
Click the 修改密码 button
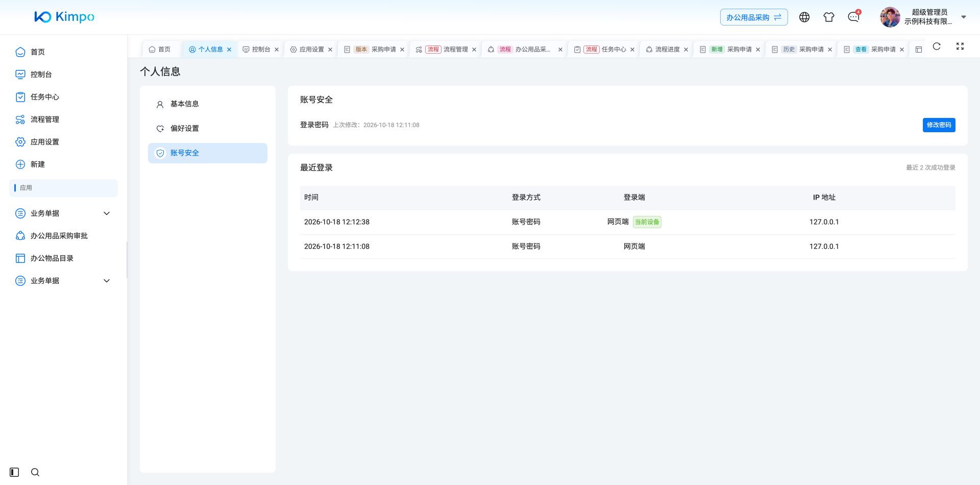(x=939, y=125)
